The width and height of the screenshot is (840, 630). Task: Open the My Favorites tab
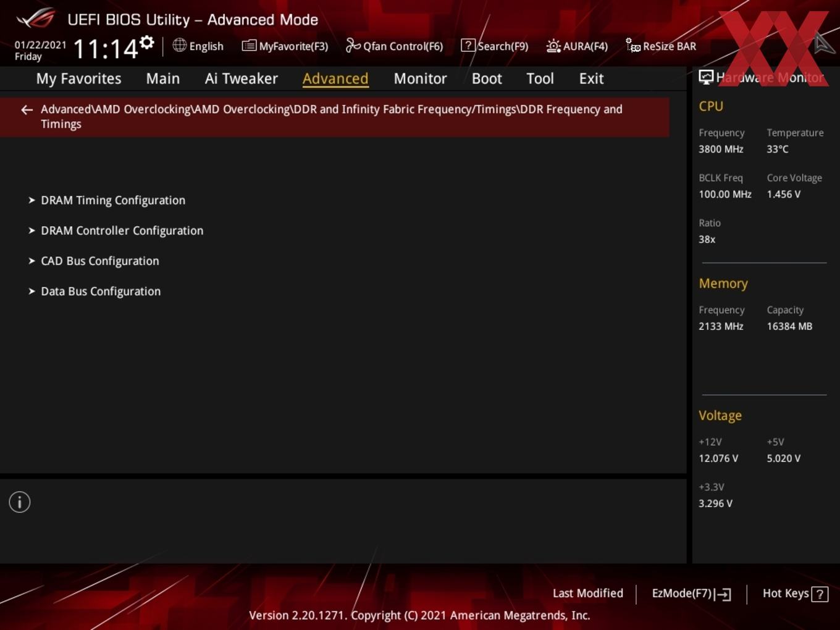[78, 78]
